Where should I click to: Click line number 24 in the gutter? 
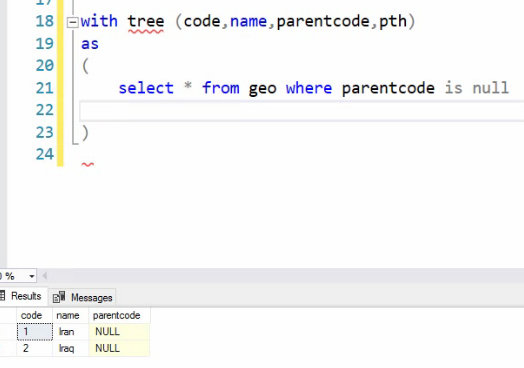(44, 154)
